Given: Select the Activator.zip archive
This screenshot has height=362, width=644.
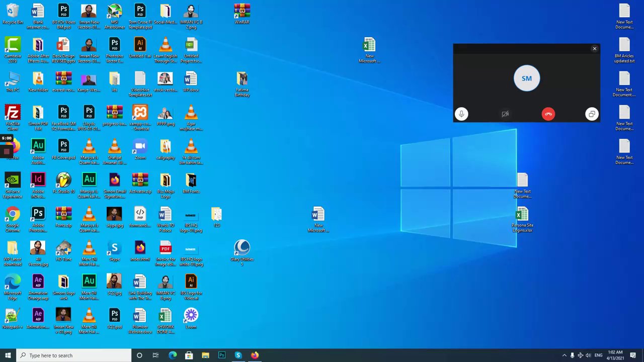Looking at the screenshot, I should coord(140,184).
